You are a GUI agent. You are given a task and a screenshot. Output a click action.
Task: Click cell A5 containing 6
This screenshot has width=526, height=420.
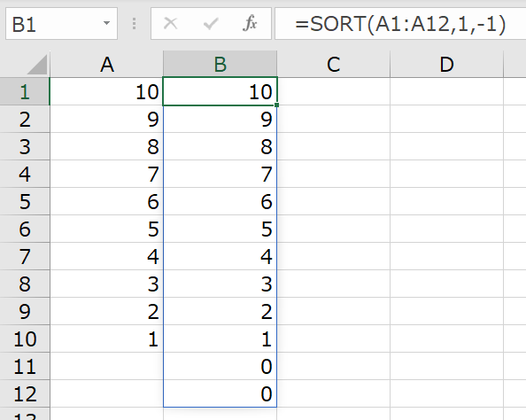(x=106, y=201)
